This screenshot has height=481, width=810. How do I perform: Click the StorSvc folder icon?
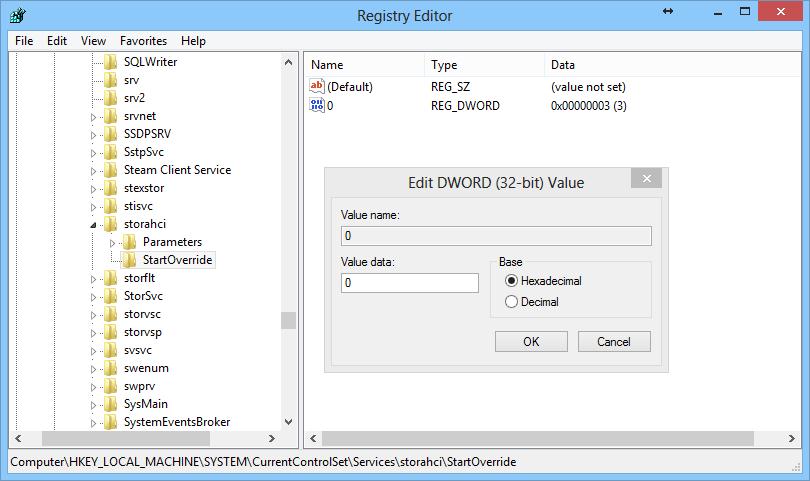(111, 296)
